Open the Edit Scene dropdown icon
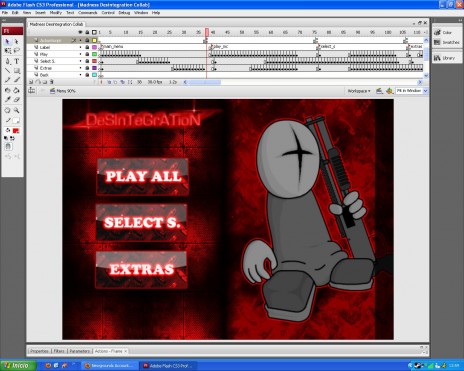 pyautogui.click(x=379, y=91)
